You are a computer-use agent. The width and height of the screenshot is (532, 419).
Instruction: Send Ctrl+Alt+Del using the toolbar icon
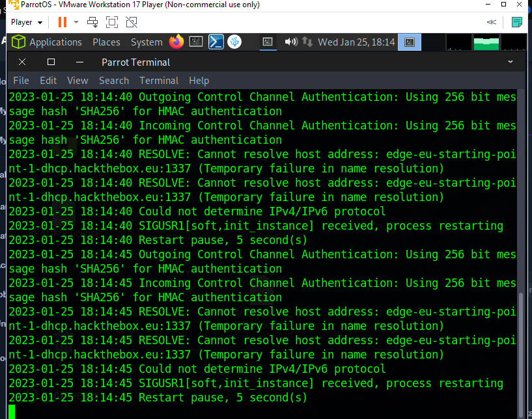click(92, 21)
